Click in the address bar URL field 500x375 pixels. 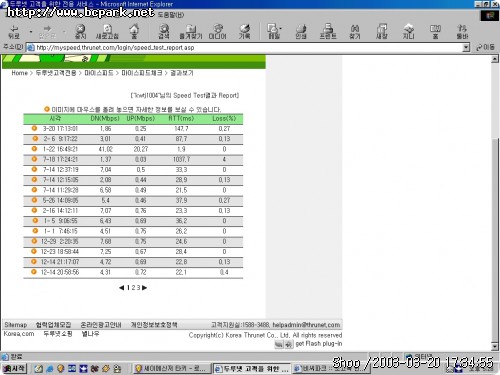(x=248, y=47)
